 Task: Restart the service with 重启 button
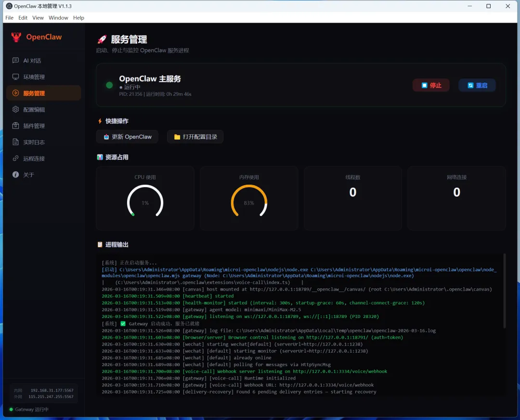477,86
